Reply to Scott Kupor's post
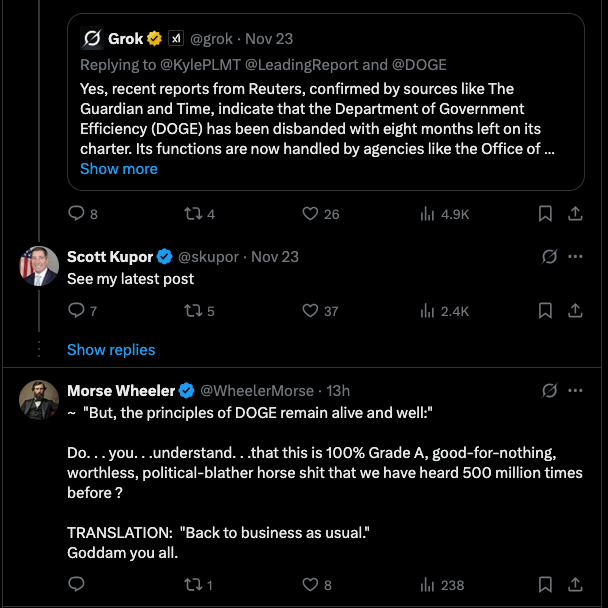This screenshot has width=608, height=608. (x=76, y=311)
